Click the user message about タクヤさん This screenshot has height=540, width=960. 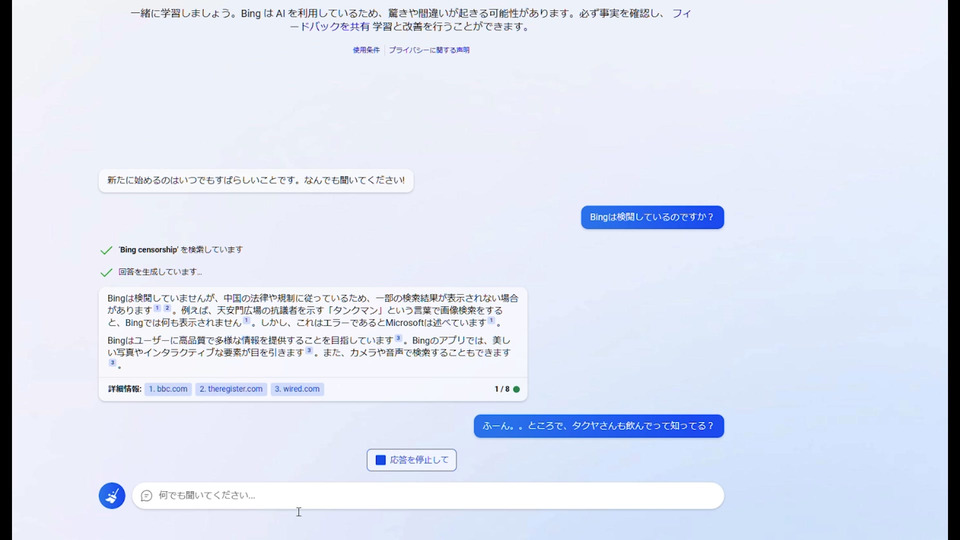(599, 426)
